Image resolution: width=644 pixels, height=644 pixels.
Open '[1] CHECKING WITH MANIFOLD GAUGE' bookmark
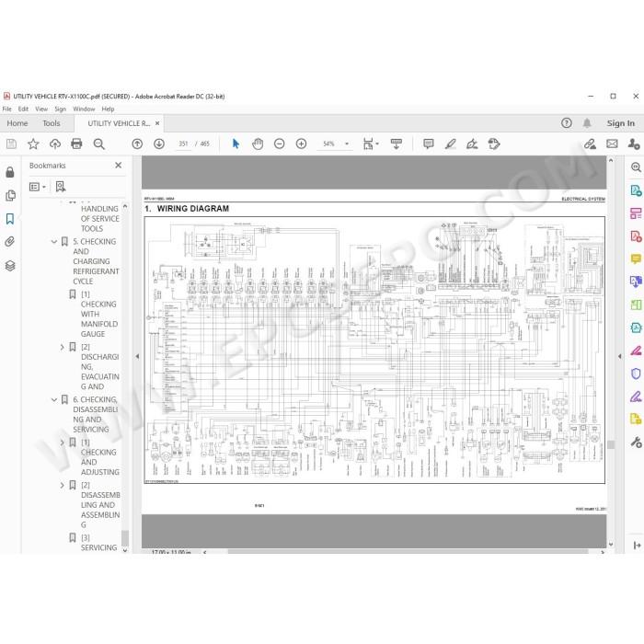[98, 315]
